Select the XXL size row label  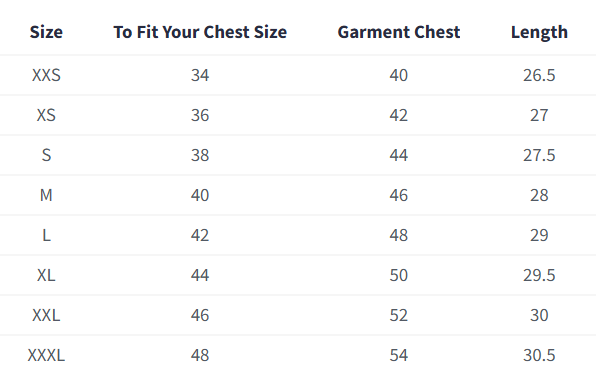tap(46, 315)
